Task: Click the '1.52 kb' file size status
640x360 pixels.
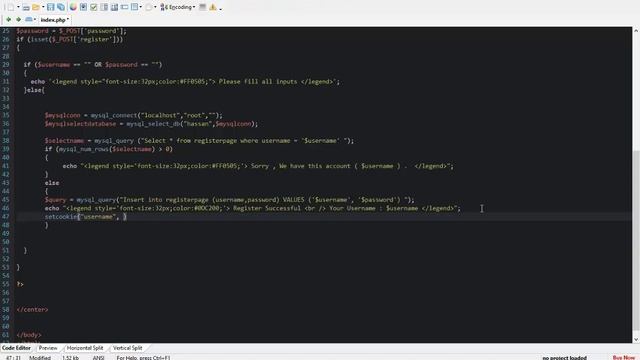Action: (70, 358)
